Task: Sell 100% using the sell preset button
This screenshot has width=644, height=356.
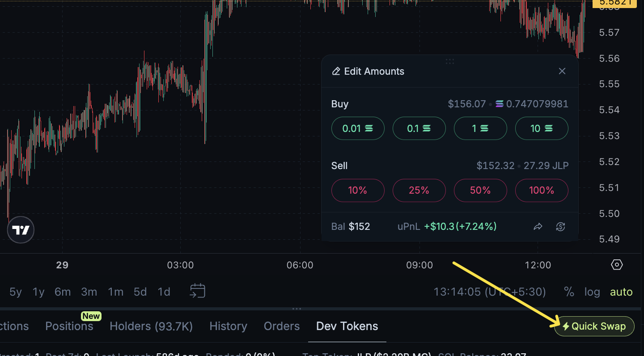Action: click(542, 190)
